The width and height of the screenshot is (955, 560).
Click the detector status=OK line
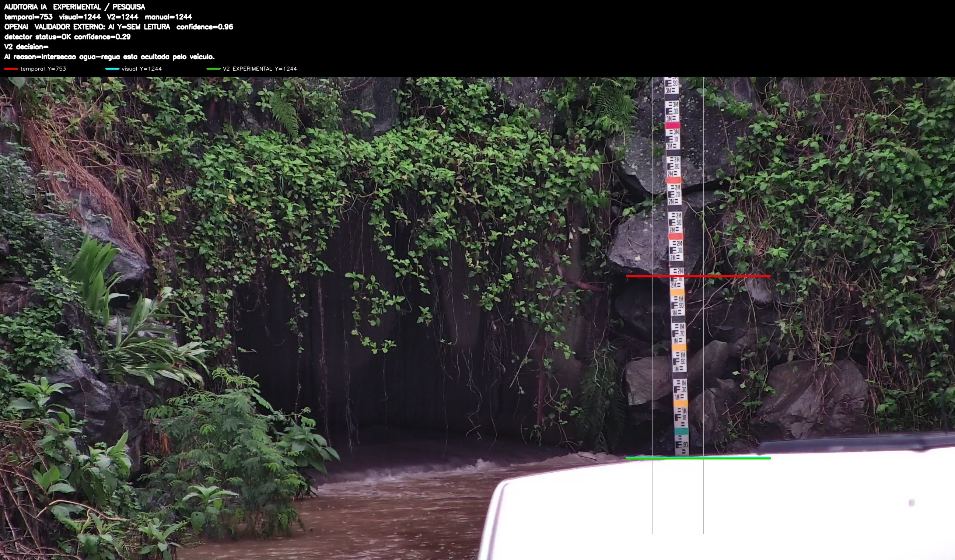point(67,37)
